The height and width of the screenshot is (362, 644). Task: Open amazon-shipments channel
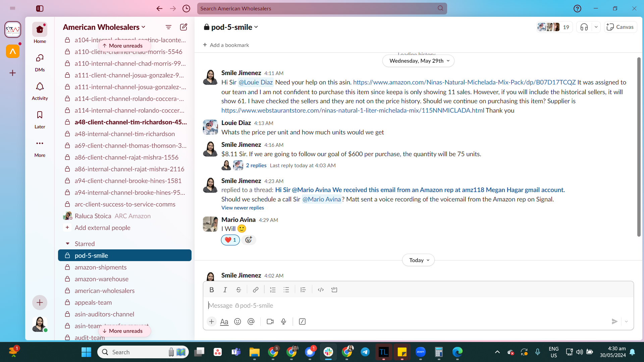point(125,267)
